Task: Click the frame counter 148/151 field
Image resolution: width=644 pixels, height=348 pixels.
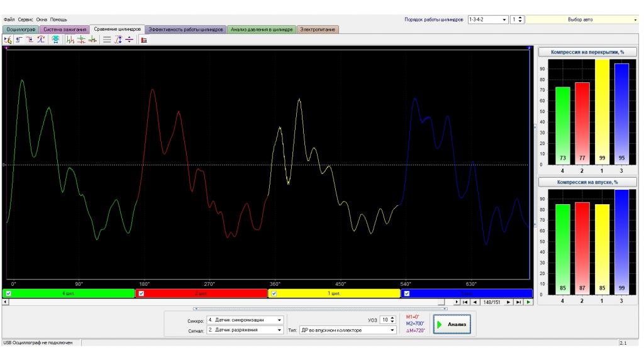Action: 492,302
